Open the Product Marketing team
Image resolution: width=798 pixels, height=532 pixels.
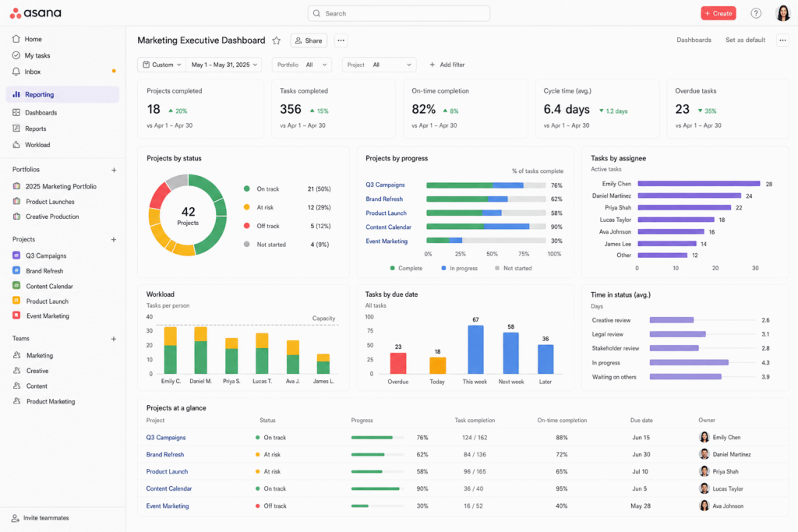click(x=51, y=401)
